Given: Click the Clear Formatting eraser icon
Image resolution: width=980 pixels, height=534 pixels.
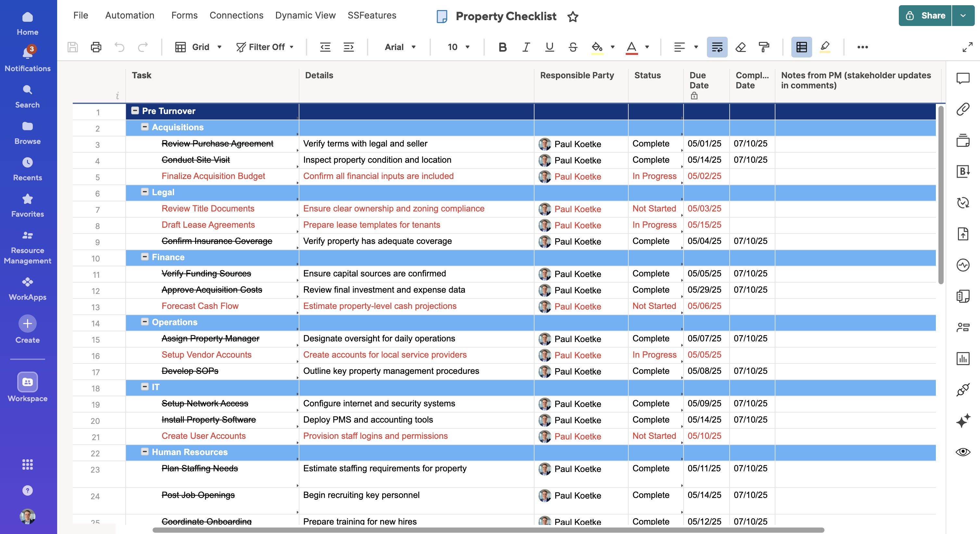Looking at the screenshot, I should coord(740,47).
